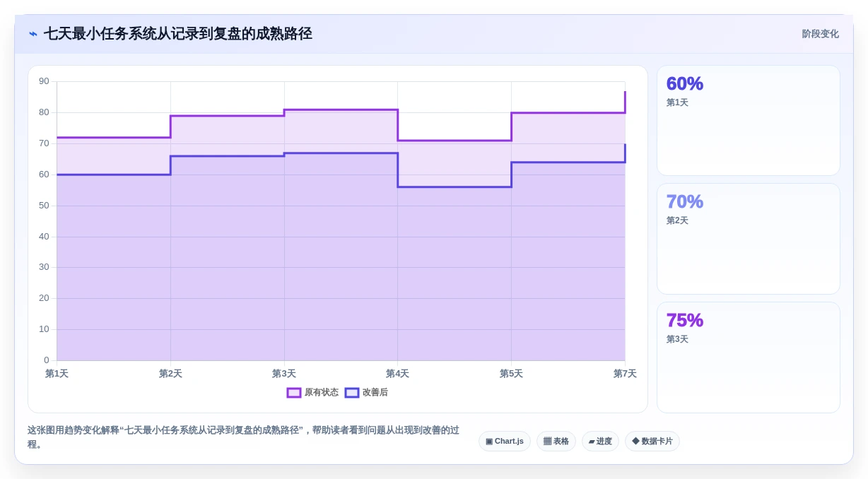Click the 第2天 x-axis label
868x479 pixels.
tap(170, 374)
